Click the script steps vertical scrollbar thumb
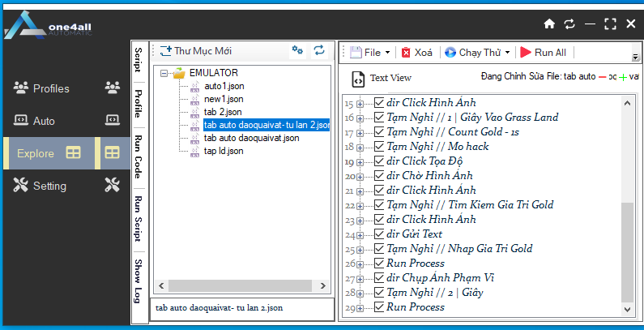Screen dimensions: 644x330 (x=627, y=252)
